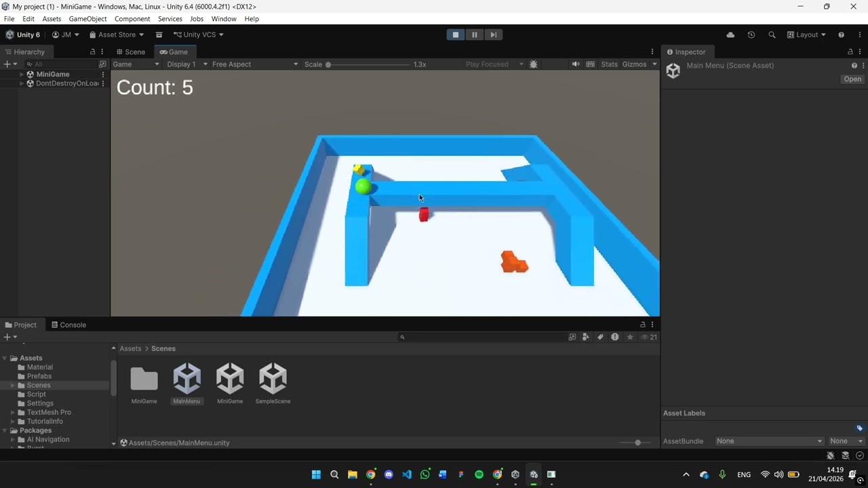This screenshot has width=868, height=488.
Task: Open the Package Manager icon next to Asset Store
Action: click(159, 35)
